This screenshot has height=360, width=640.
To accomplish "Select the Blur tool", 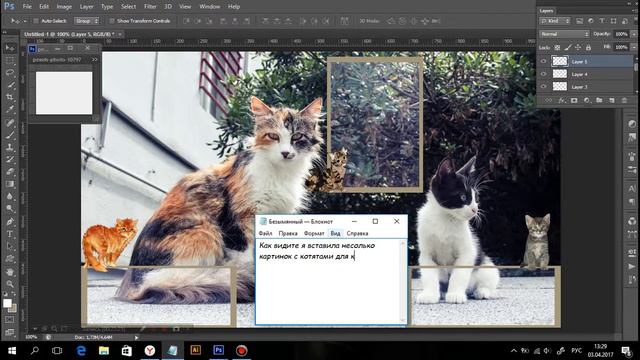I will click(10, 196).
